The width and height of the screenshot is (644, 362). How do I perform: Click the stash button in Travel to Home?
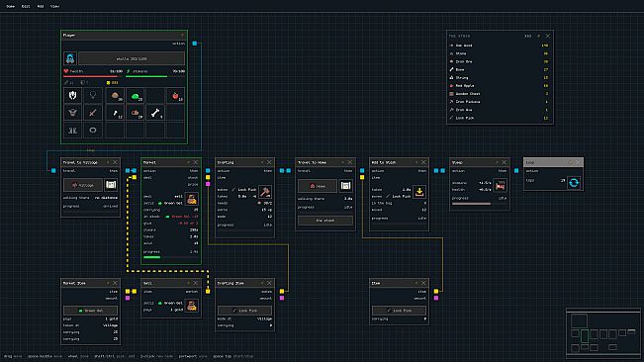click(325, 221)
